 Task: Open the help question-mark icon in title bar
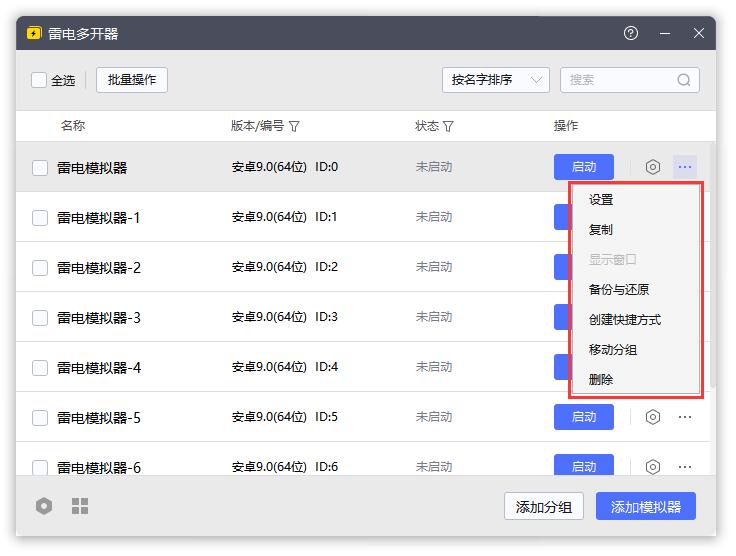[630, 33]
